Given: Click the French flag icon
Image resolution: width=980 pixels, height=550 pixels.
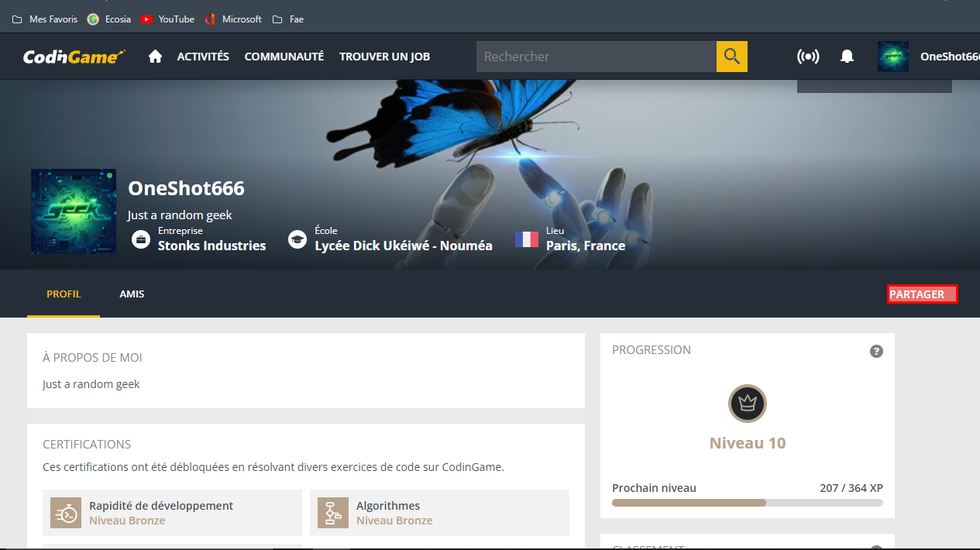Looking at the screenshot, I should (527, 239).
